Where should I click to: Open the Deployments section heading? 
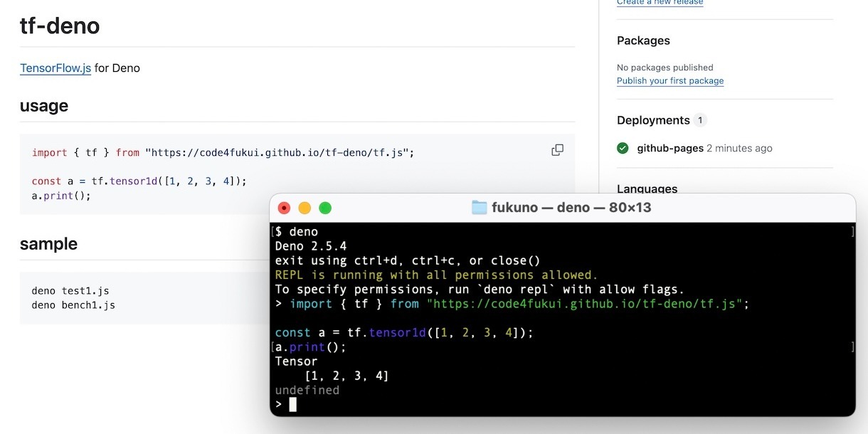[x=653, y=120]
